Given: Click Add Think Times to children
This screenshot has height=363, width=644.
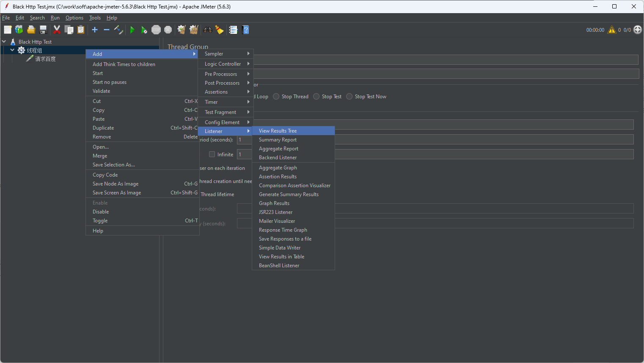Looking at the screenshot, I should 142,64.
